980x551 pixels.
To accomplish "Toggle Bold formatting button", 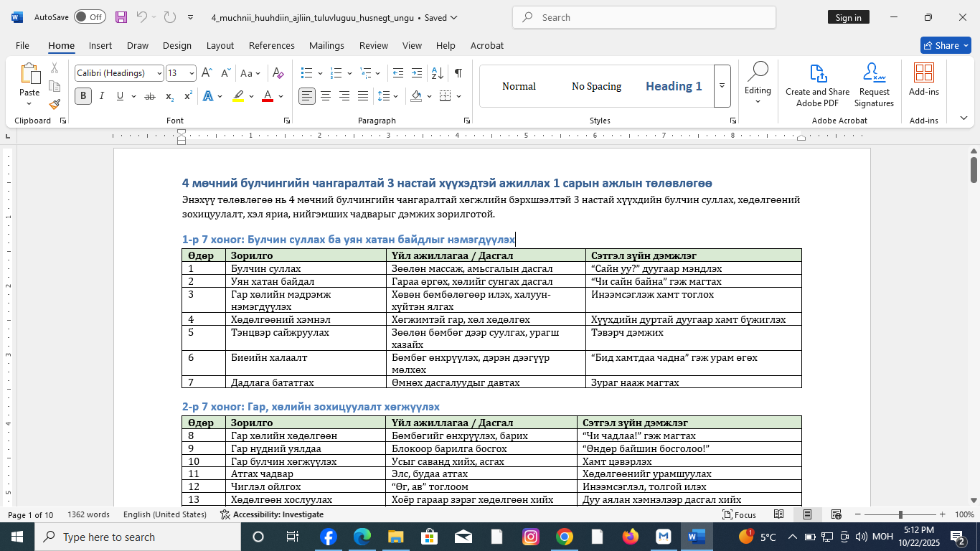I will (83, 96).
